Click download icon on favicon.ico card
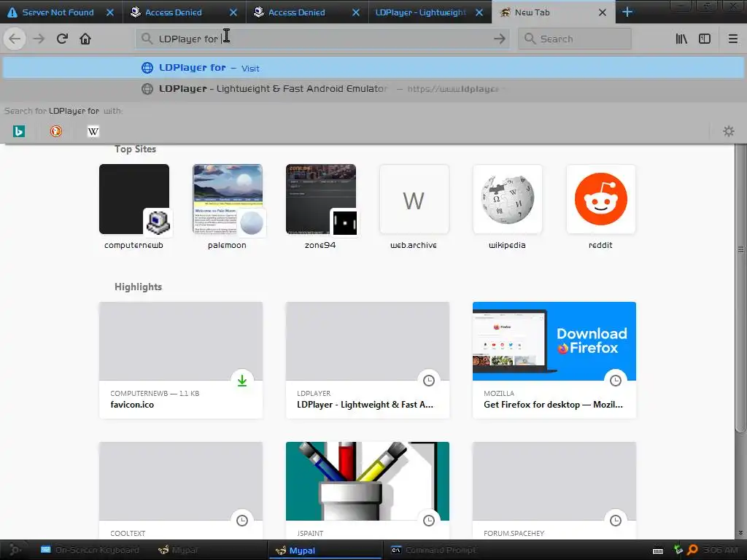 242,381
